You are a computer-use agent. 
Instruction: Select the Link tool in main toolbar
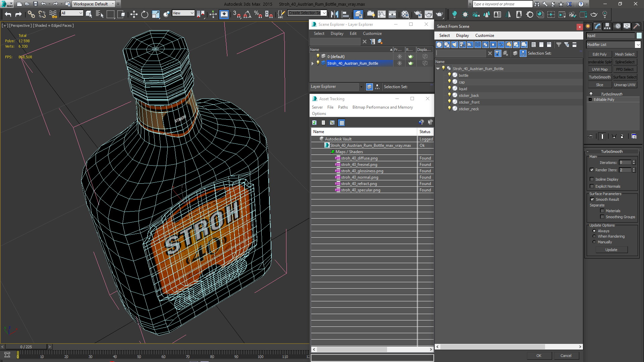(31, 14)
